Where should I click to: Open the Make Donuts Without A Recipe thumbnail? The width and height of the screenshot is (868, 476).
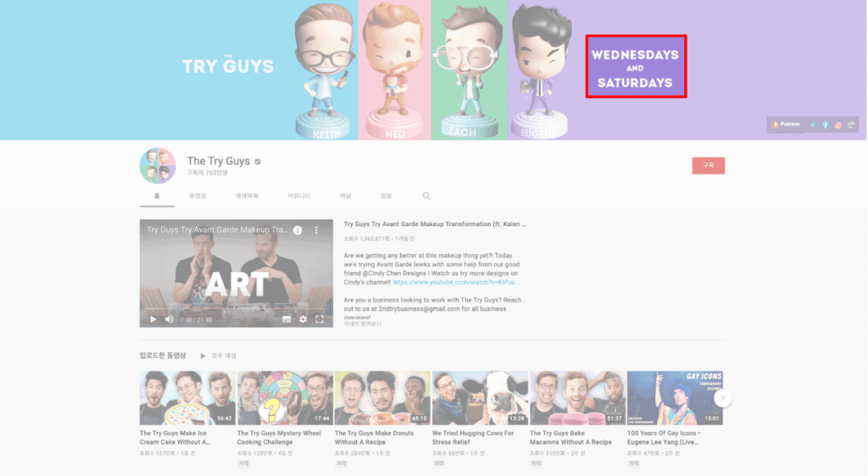pos(382,398)
